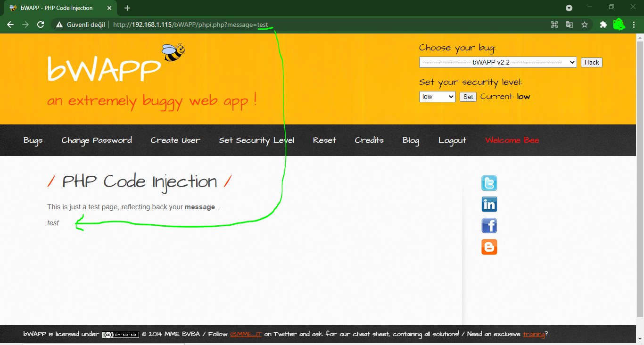Click the bWAPP logo title
This screenshot has height=345, width=644.
pyautogui.click(x=104, y=70)
